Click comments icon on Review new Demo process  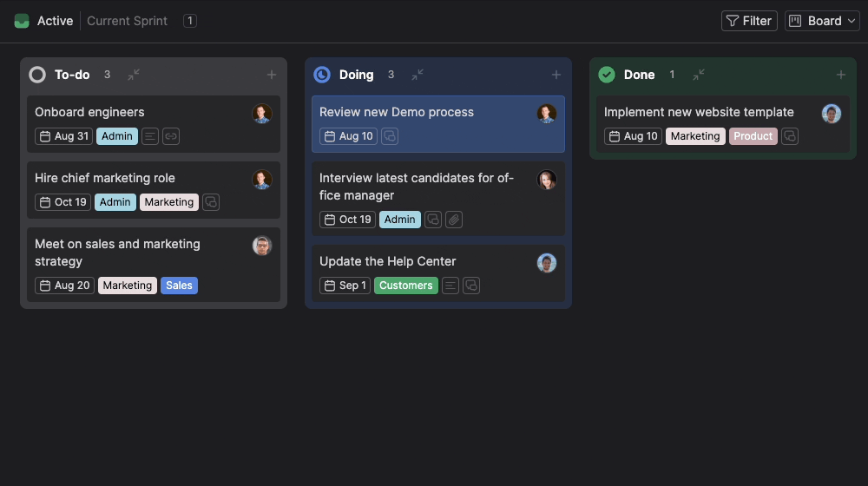(390, 136)
